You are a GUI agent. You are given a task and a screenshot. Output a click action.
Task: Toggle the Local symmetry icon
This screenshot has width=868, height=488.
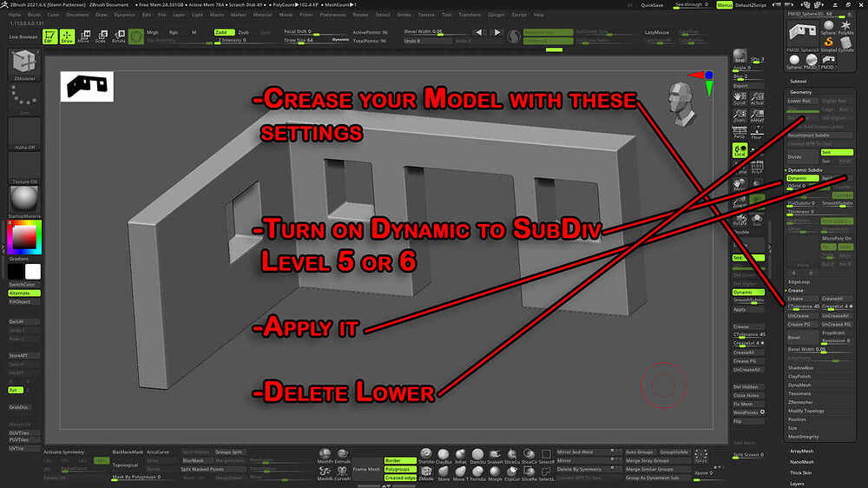[740, 150]
